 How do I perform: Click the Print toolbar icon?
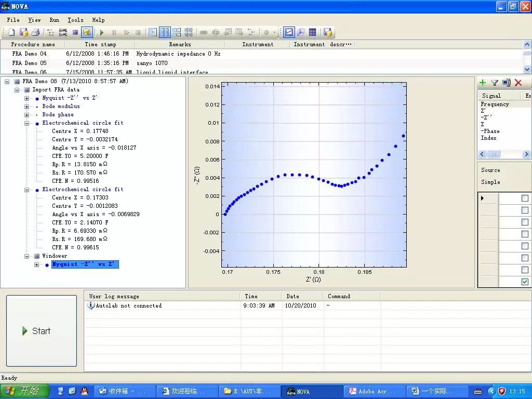pyautogui.click(x=35, y=32)
